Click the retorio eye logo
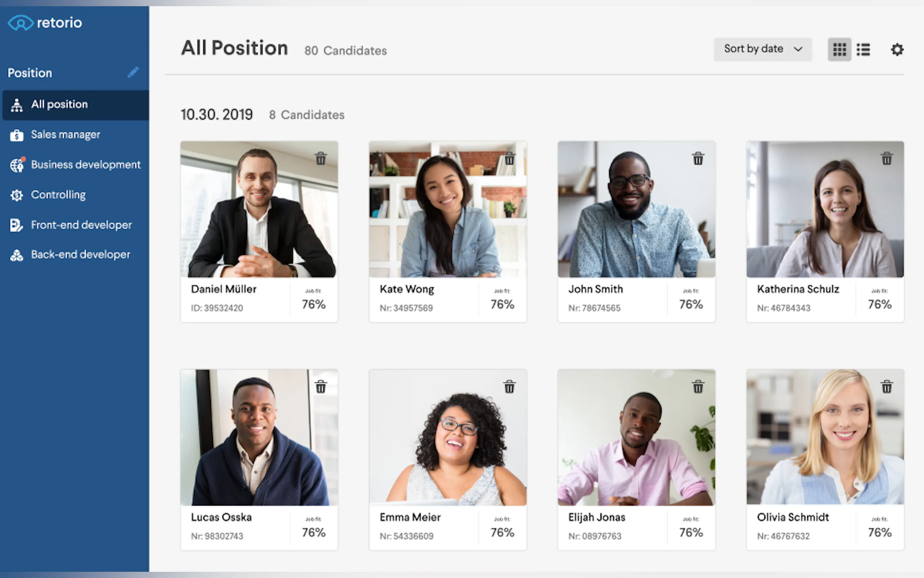Image resolution: width=924 pixels, height=578 pixels. (21, 23)
